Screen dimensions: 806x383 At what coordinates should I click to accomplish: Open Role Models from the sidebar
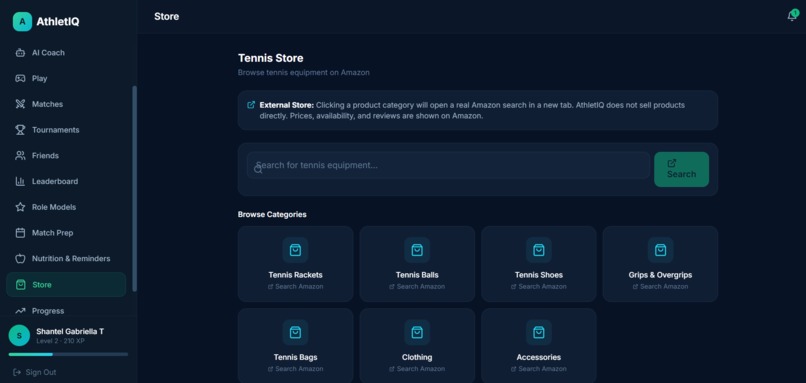point(66,207)
